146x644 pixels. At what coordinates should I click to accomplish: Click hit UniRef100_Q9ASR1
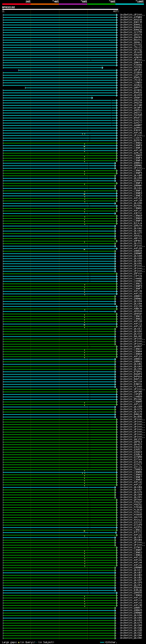click(131, 37)
